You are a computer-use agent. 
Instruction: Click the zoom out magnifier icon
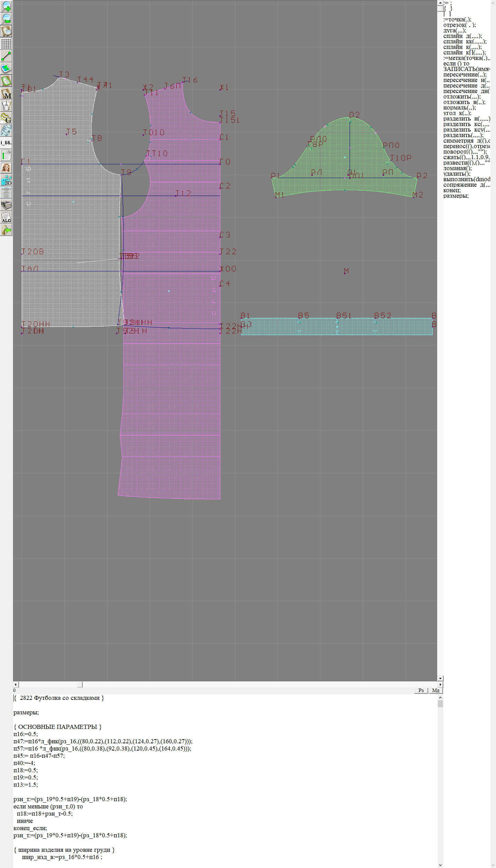click(x=6, y=19)
